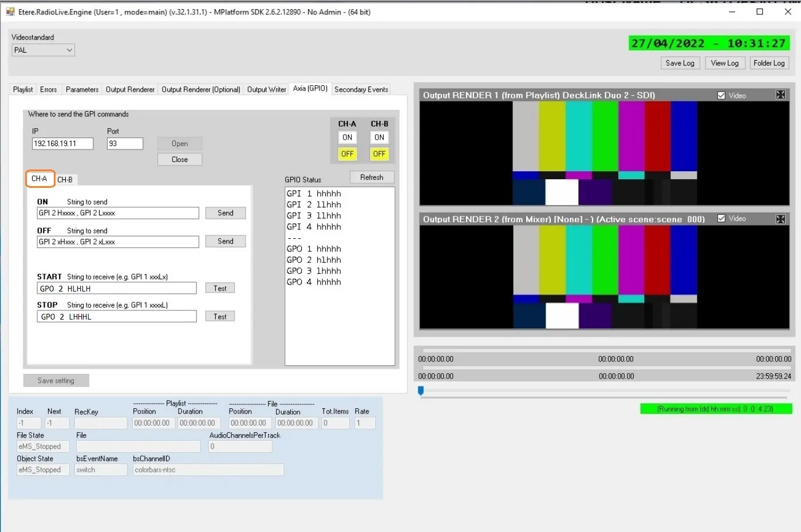Image resolution: width=801 pixels, height=532 pixels.
Task: Click the Save Log button
Action: coord(680,63)
